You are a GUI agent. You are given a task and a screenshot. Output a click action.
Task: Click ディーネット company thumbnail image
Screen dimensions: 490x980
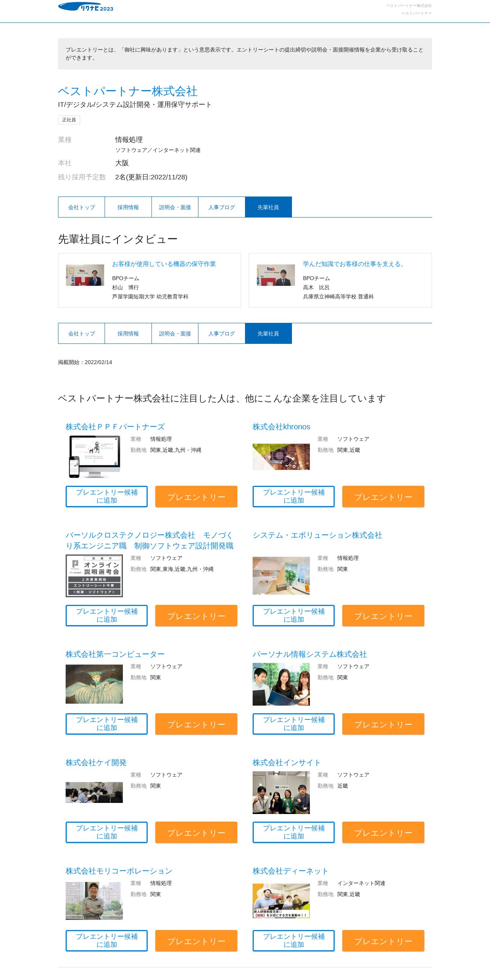(281, 901)
